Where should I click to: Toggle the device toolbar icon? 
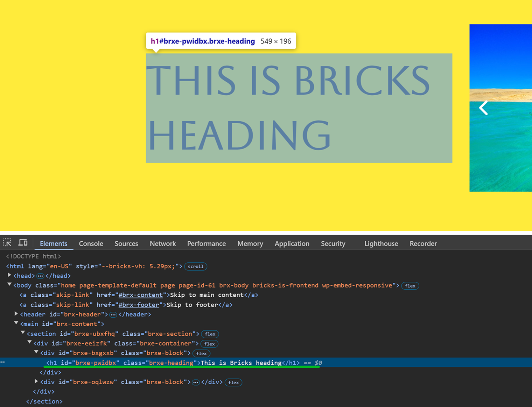click(x=23, y=242)
